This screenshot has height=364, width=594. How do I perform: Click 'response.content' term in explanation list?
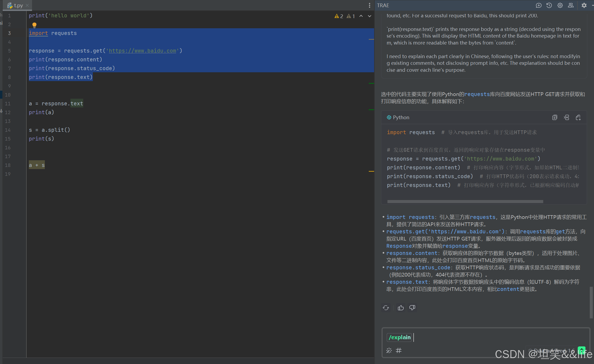(x=412, y=253)
